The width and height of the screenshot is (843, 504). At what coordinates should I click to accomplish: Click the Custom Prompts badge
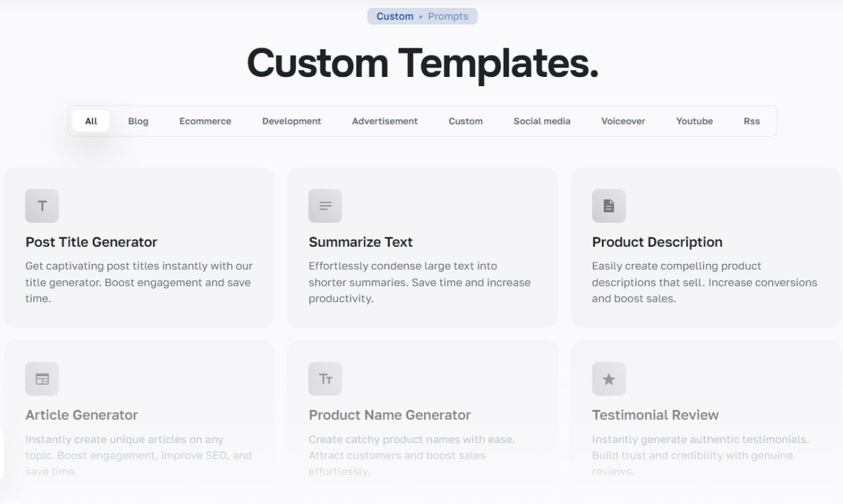coord(422,17)
